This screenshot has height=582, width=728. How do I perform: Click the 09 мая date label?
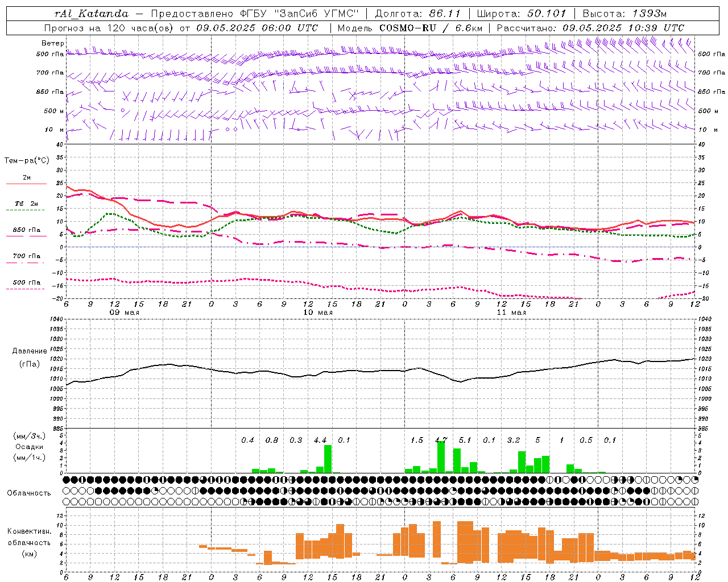[x=125, y=313]
